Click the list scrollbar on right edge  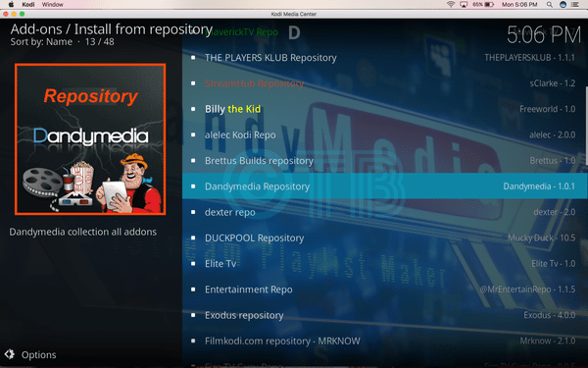[x=586, y=126]
